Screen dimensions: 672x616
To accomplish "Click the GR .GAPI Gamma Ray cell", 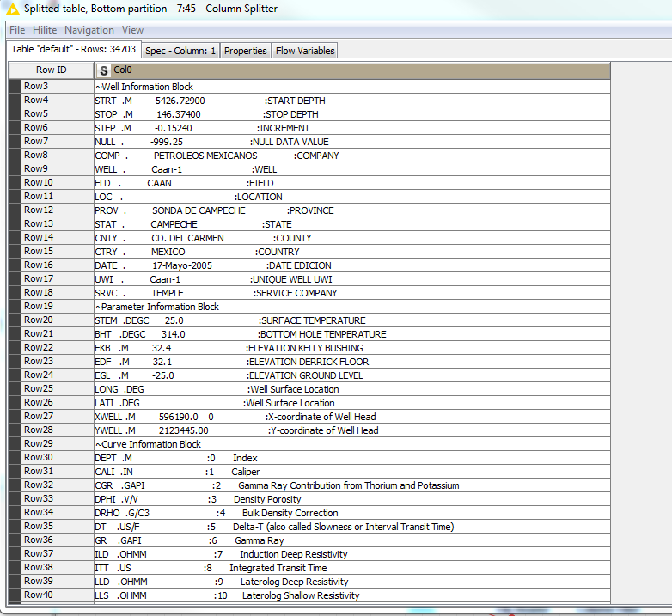I will coord(352,540).
